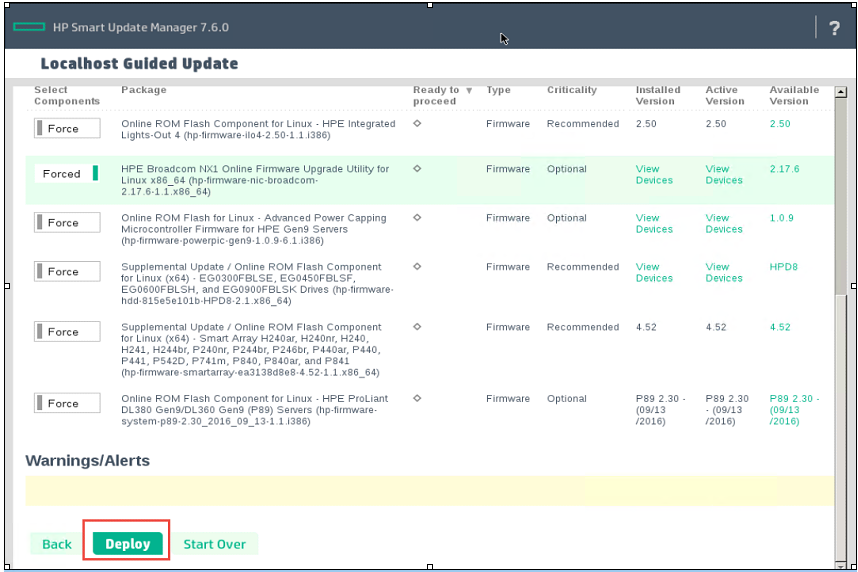Click the Deploy button
858x572 pixels.
pos(127,544)
